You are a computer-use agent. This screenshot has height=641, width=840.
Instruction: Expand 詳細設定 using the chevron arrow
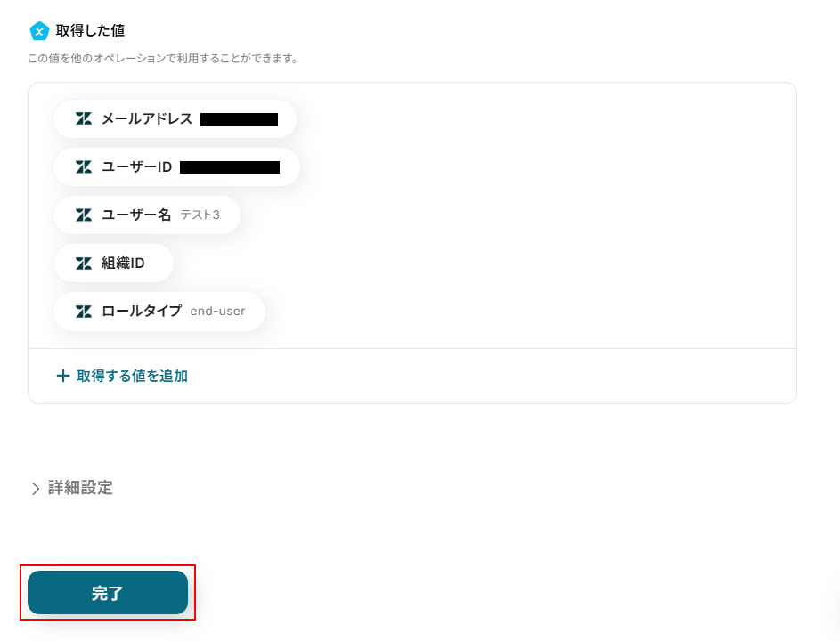pyautogui.click(x=36, y=488)
